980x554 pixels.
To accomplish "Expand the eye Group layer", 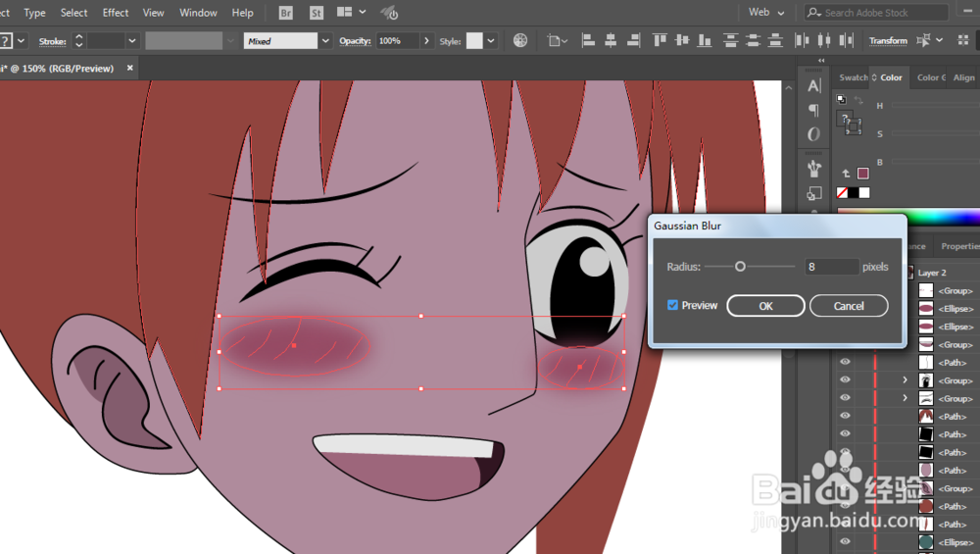I will [905, 380].
